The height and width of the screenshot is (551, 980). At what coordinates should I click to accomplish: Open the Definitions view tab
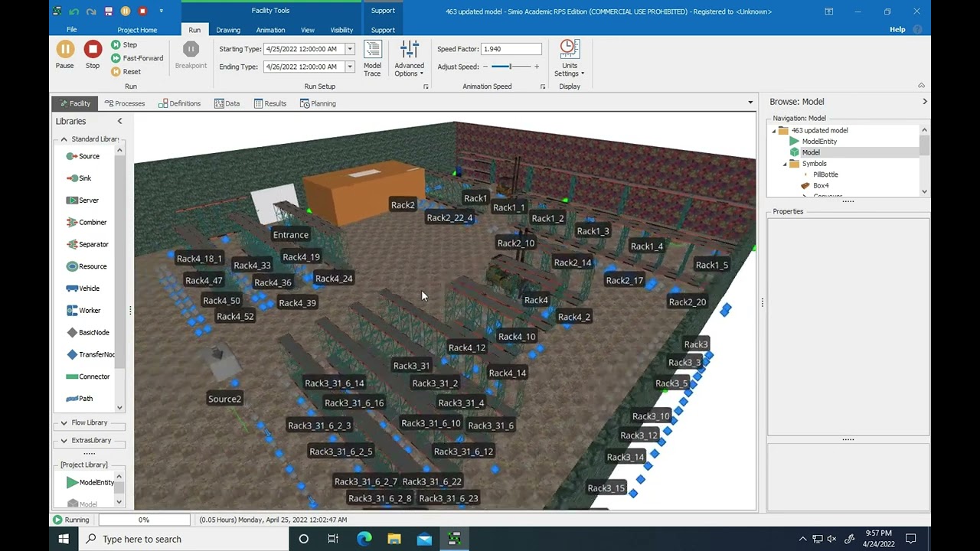click(179, 103)
